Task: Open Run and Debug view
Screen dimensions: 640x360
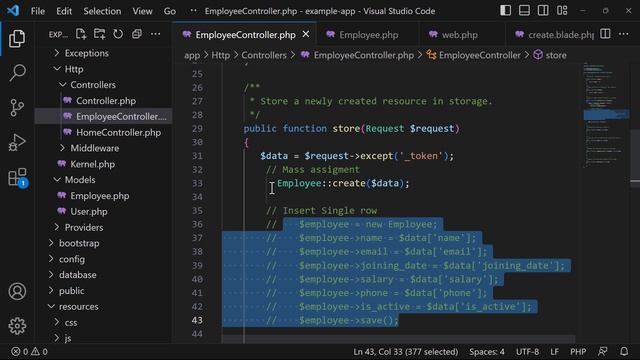Action: (17, 142)
